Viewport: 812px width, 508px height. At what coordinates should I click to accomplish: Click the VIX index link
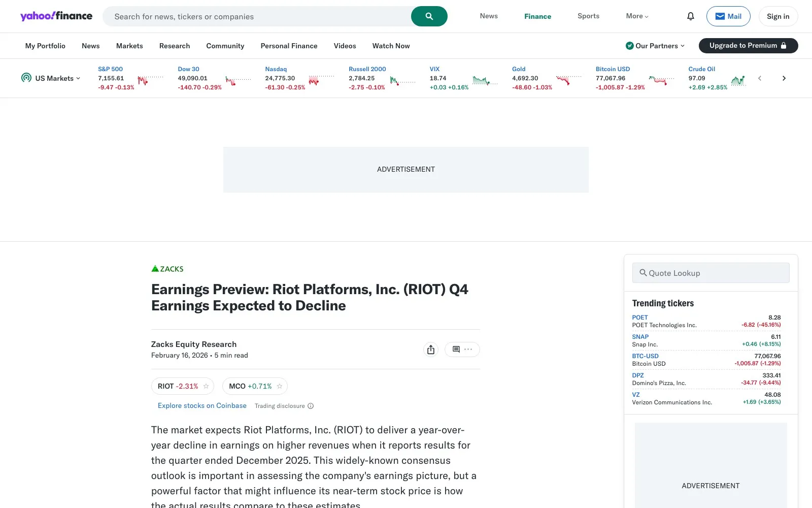(434, 69)
